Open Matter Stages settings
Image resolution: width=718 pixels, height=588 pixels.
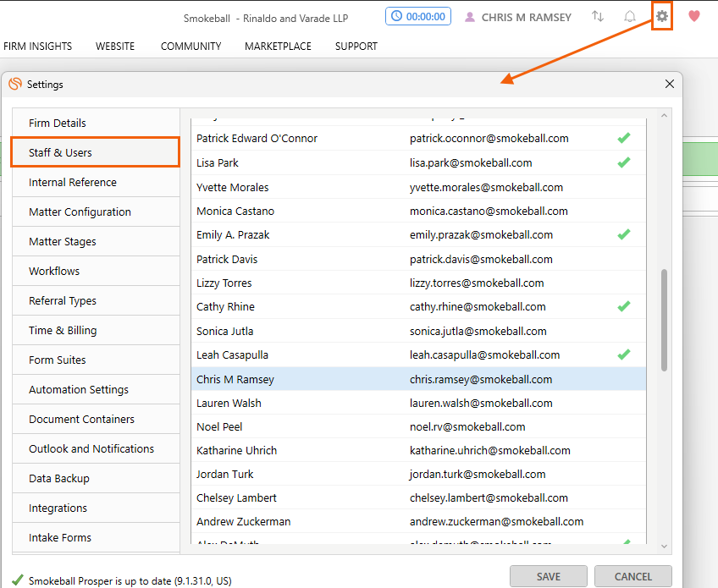[96, 242]
